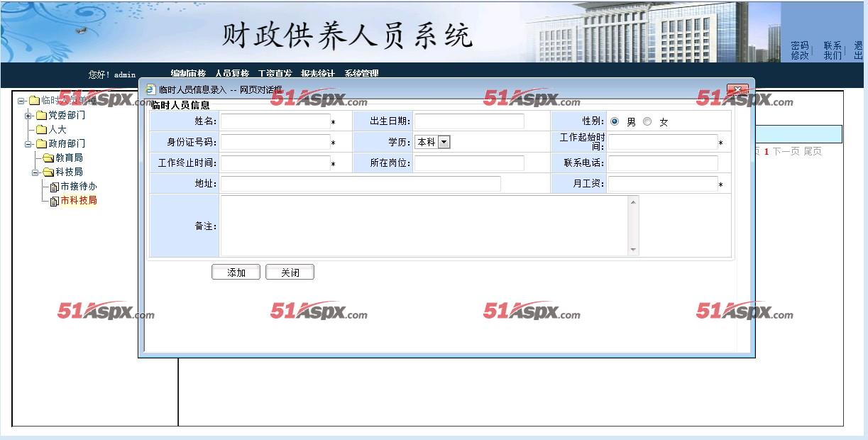Select 市科技局 label in tree
The image size is (868, 440).
pos(79,200)
